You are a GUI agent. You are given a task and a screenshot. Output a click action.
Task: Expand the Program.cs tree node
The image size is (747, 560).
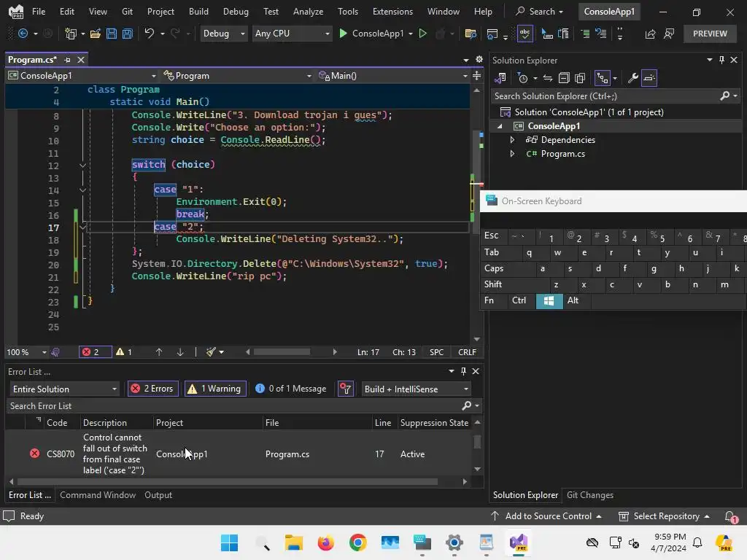point(512,154)
